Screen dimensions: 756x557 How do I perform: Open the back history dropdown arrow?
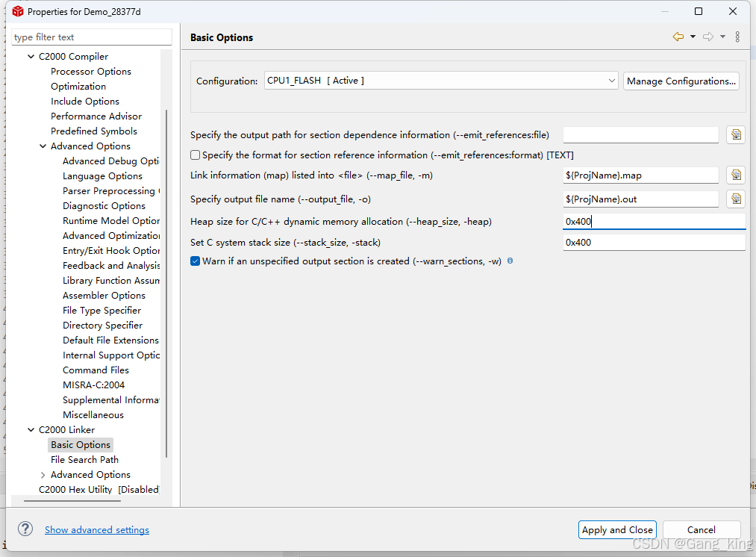pos(693,37)
